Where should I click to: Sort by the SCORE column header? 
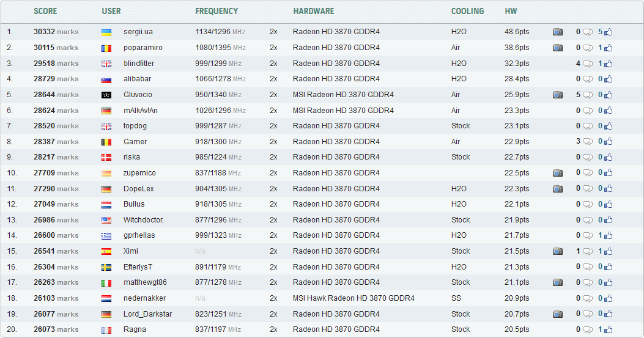45,11
